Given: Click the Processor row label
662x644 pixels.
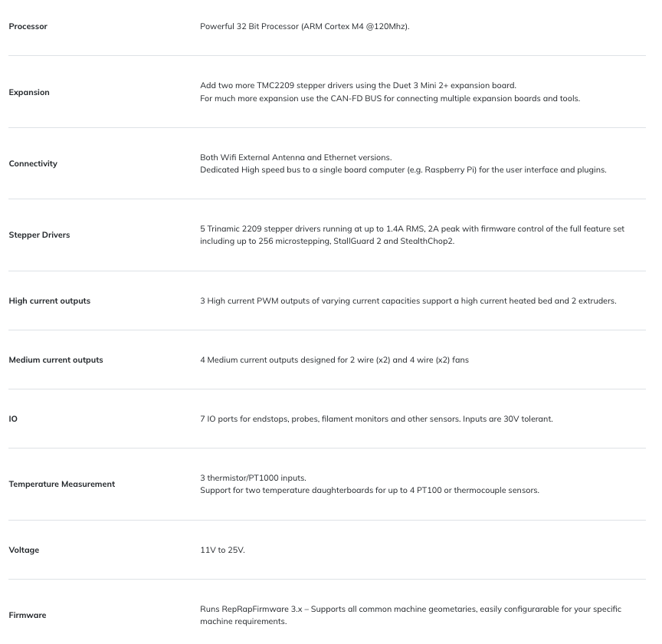Looking at the screenshot, I should click(28, 26).
